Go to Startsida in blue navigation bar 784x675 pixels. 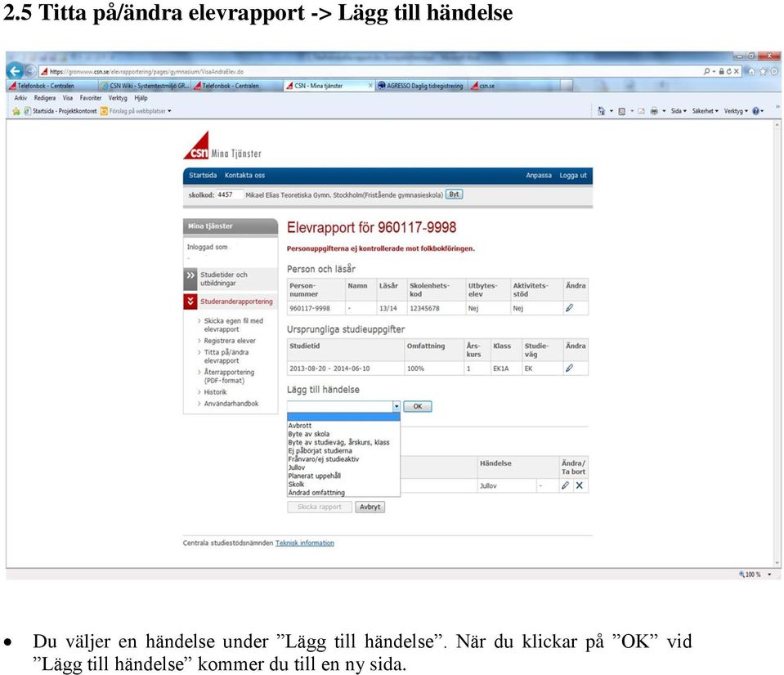[x=203, y=176]
